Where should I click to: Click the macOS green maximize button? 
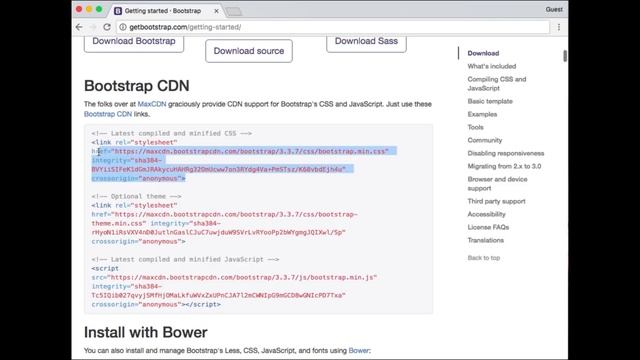(x=99, y=9)
